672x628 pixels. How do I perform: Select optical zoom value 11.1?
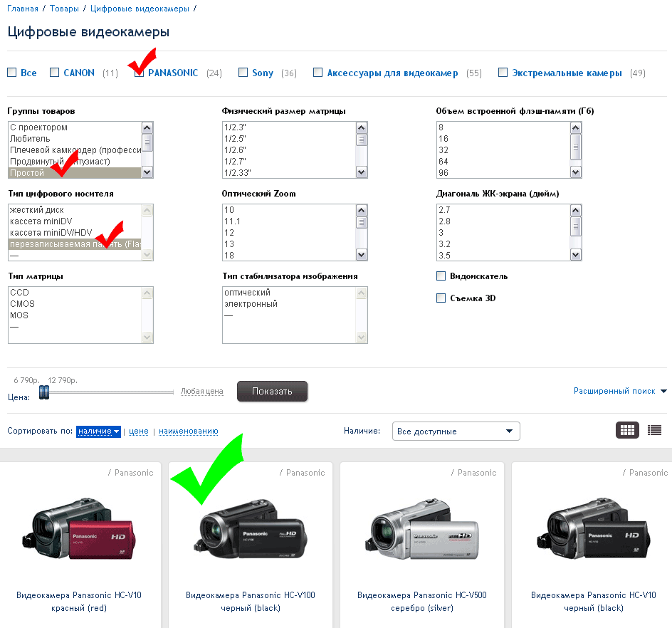click(x=289, y=221)
